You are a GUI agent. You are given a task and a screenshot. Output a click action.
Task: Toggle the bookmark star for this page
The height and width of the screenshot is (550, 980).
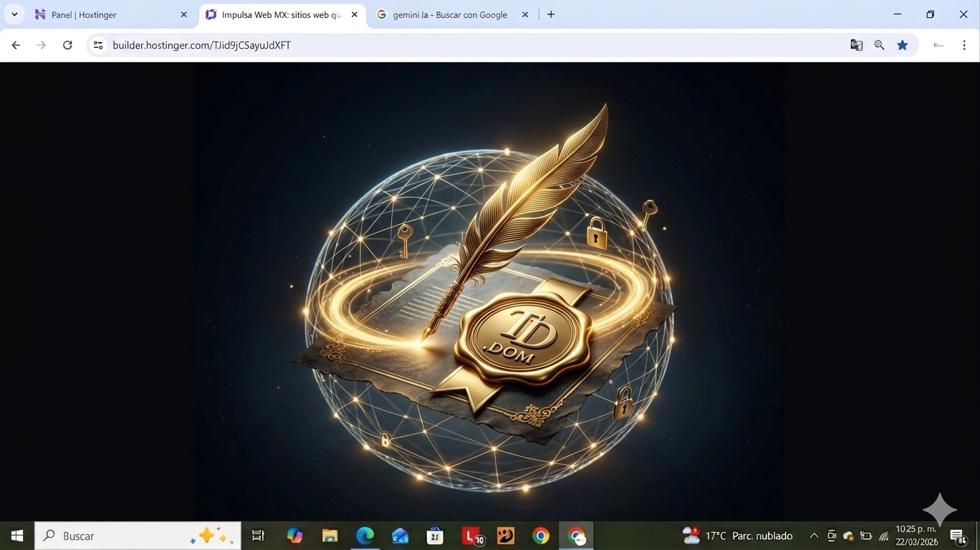coord(903,45)
